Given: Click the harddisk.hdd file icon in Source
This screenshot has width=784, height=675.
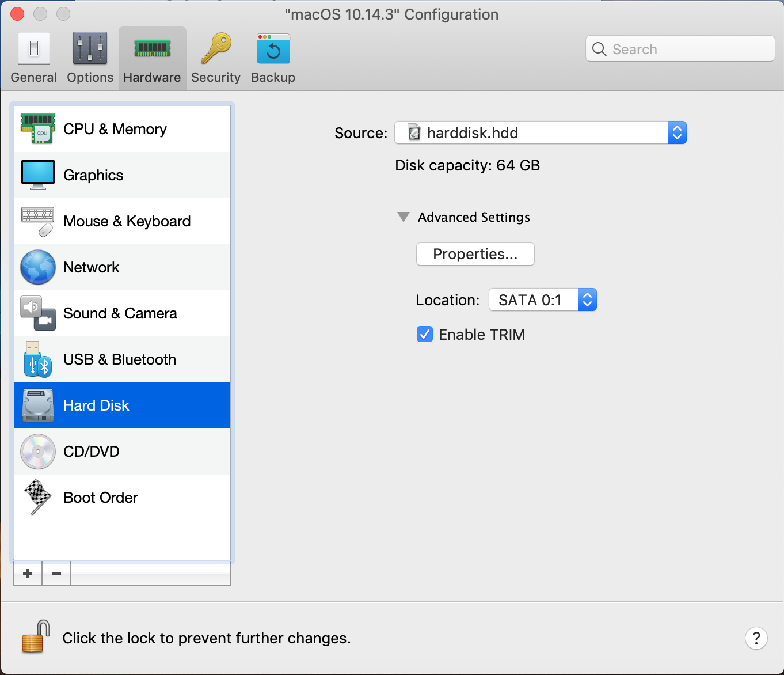Looking at the screenshot, I should point(414,133).
